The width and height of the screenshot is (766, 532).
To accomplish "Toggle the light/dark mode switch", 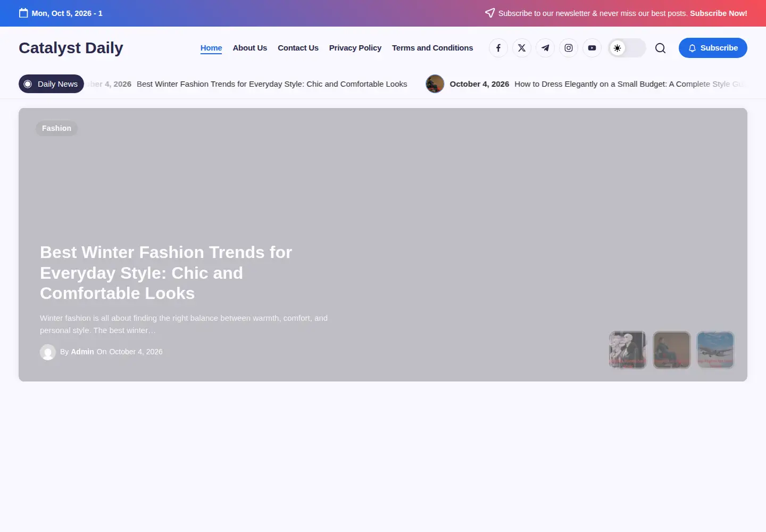I will pos(627,48).
